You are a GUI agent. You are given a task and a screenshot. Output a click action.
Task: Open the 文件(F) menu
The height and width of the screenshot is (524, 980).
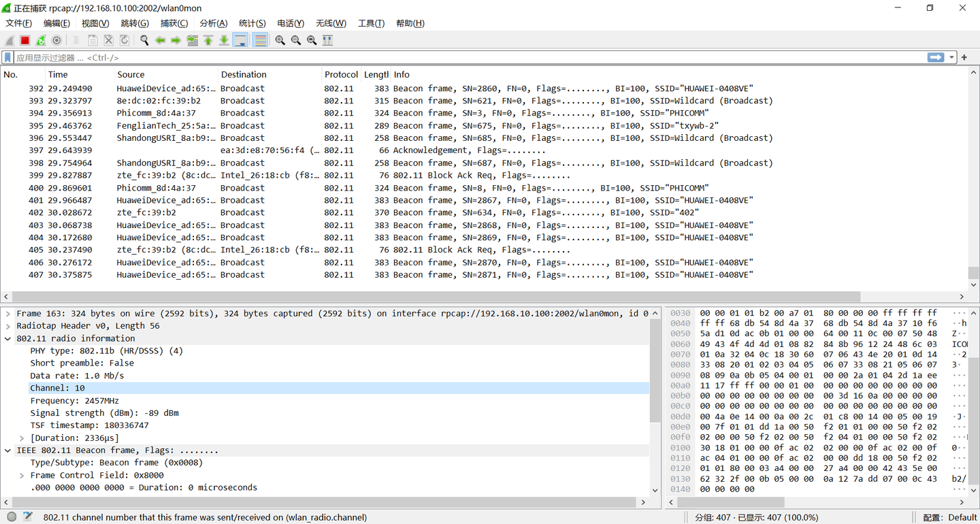coord(19,23)
